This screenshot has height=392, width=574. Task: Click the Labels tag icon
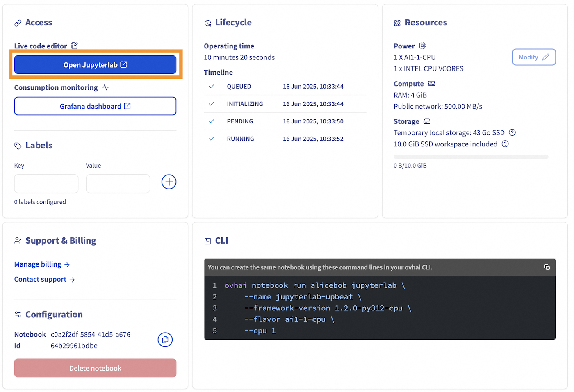pos(18,145)
